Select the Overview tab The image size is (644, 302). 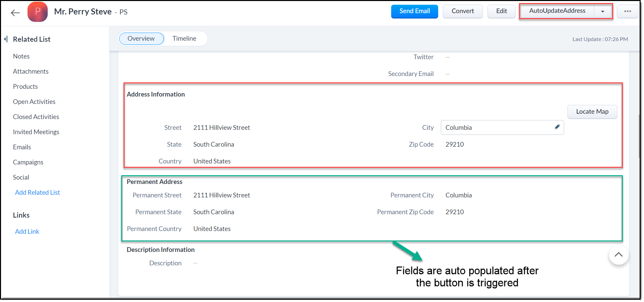pos(141,39)
